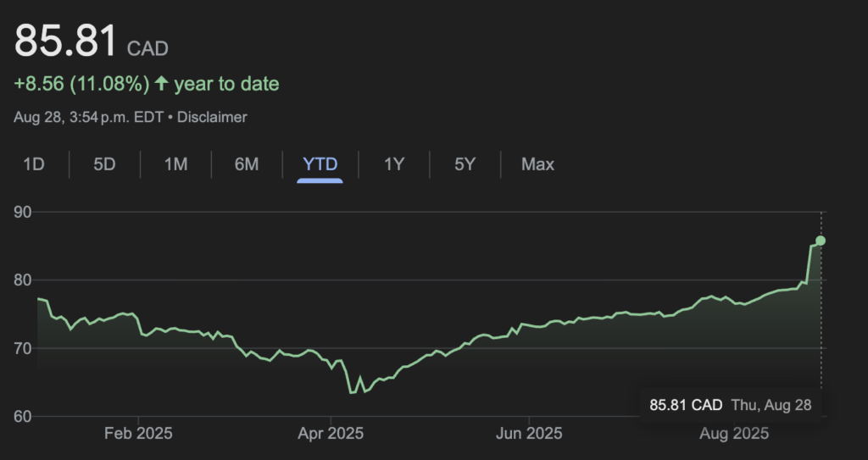Click the Jun 2025 axis label
This screenshot has height=460, width=868.
coord(528,434)
